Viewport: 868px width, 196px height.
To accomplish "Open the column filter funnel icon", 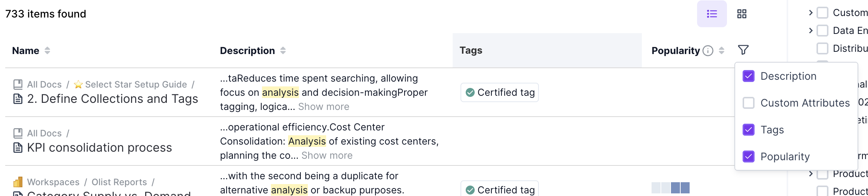I will [743, 50].
